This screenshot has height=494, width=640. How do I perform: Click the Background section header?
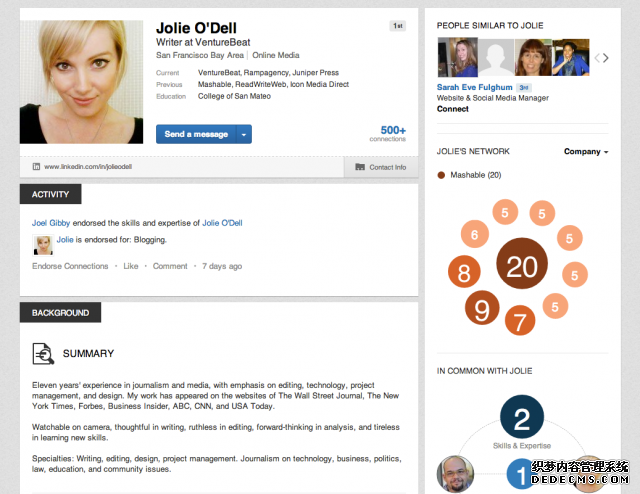pos(60,313)
